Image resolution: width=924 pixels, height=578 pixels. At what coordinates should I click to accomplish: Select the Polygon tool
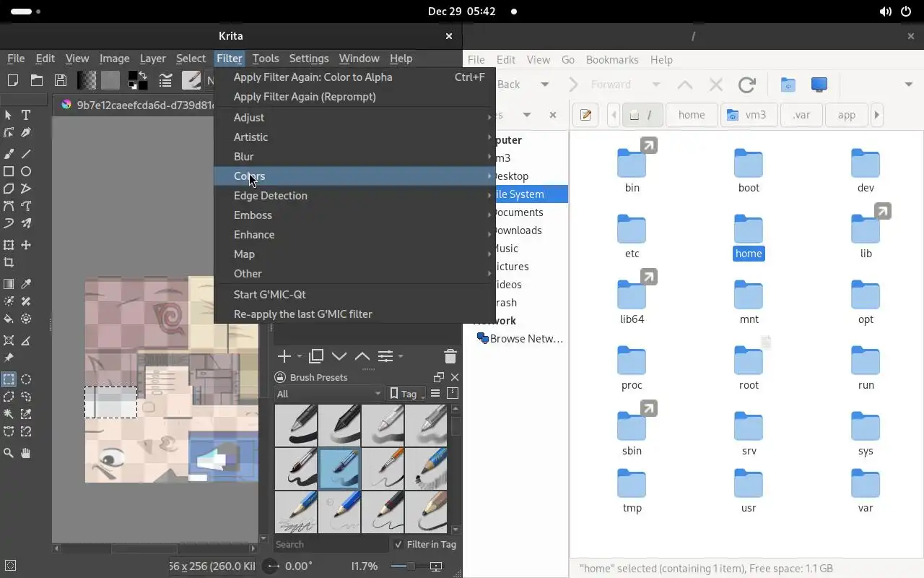click(x=9, y=189)
